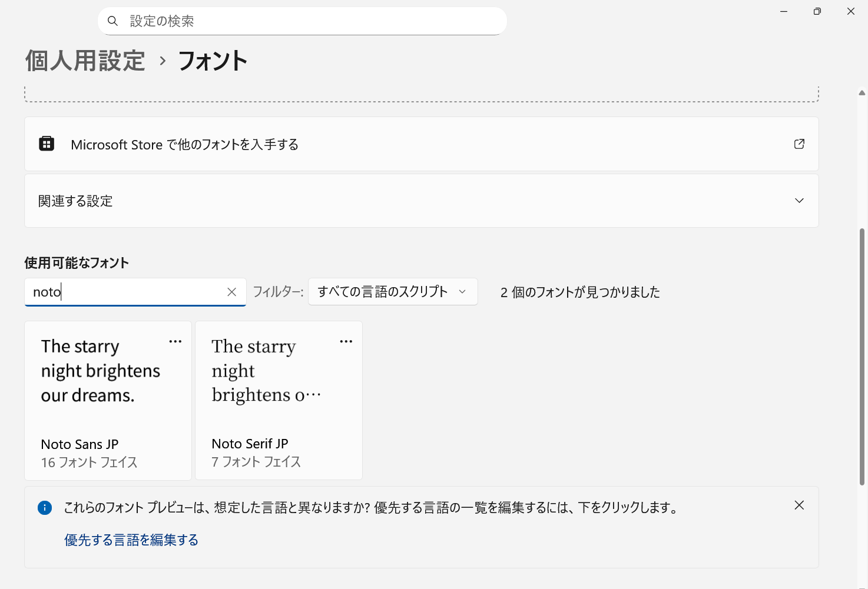The image size is (868, 589).
Task: Expand the 関連する設定 section
Action: [x=799, y=201]
